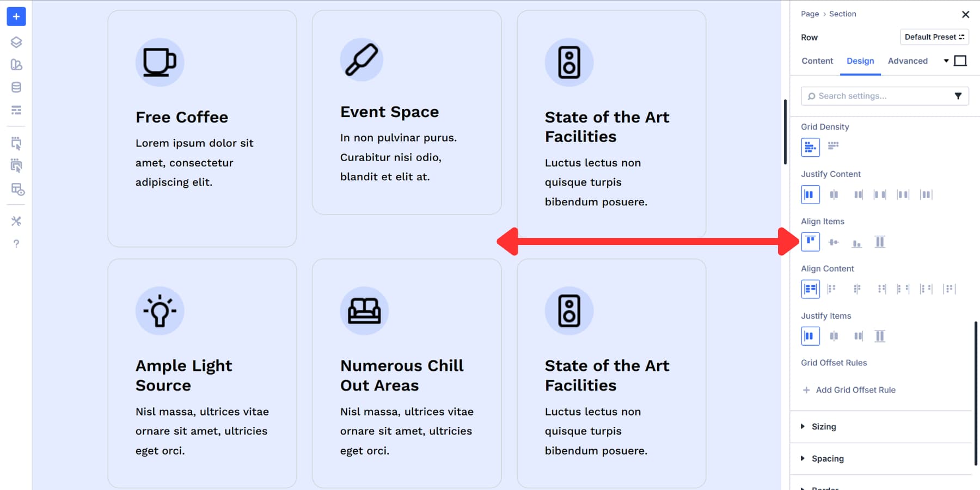Click the wrench tools icon in sidebar
Screen dimensions: 980x490
pos(16,221)
